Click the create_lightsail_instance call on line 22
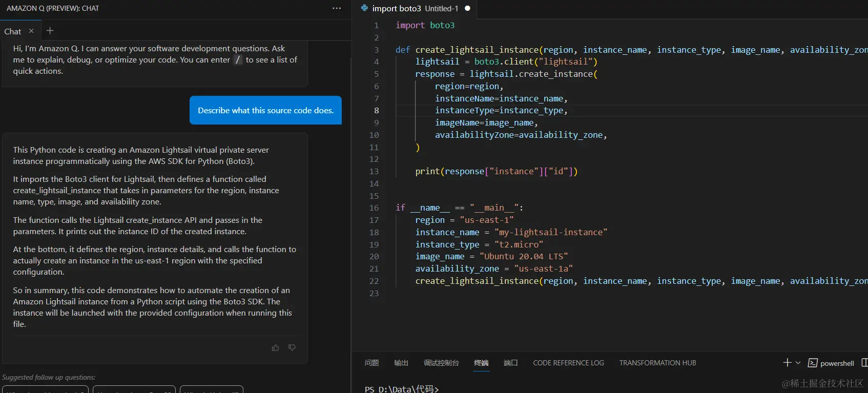 pyautogui.click(x=642, y=281)
